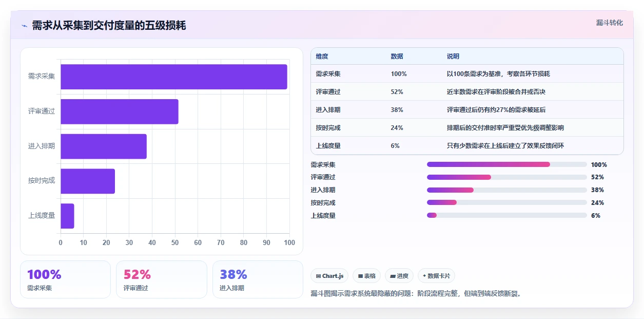Click the 90 tick on chart x-axis
644x319 pixels.
(266, 242)
